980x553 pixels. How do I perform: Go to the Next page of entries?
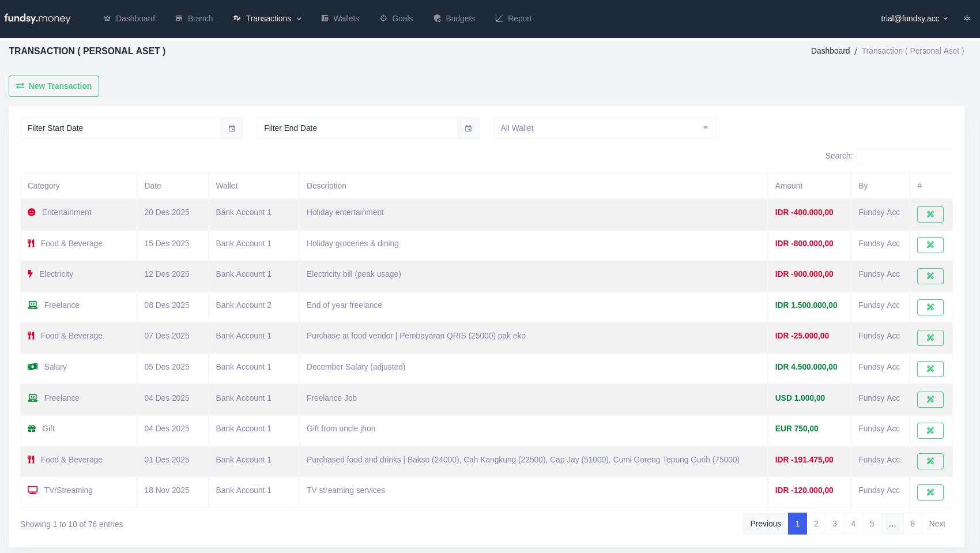pos(937,524)
